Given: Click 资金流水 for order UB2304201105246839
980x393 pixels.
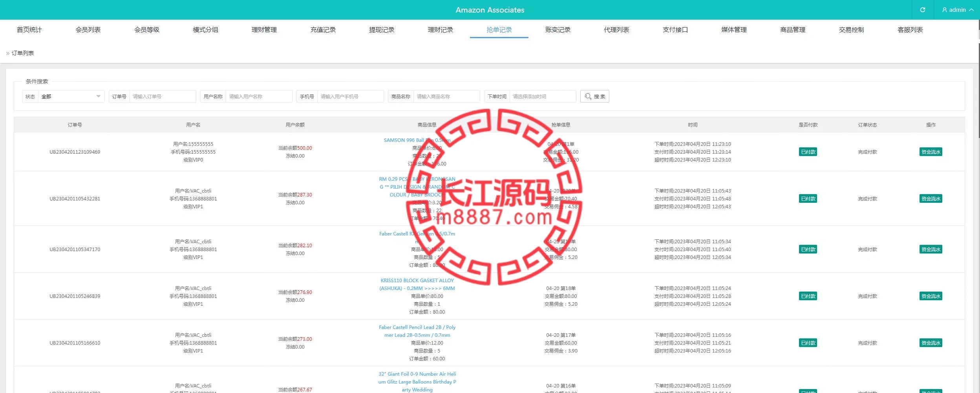Looking at the screenshot, I should click(931, 296).
